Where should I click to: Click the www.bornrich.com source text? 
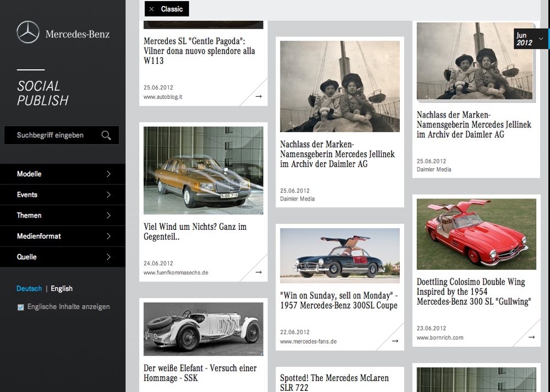point(440,338)
